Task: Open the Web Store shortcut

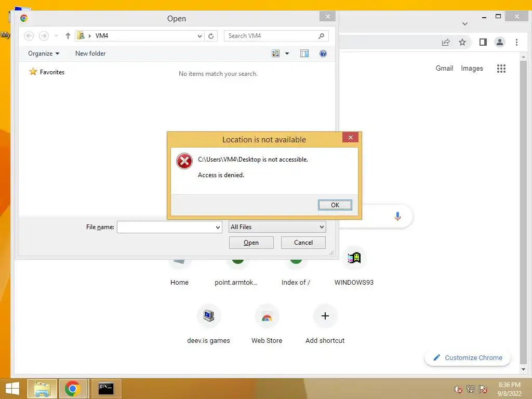Action: pyautogui.click(x=267, y=324)
